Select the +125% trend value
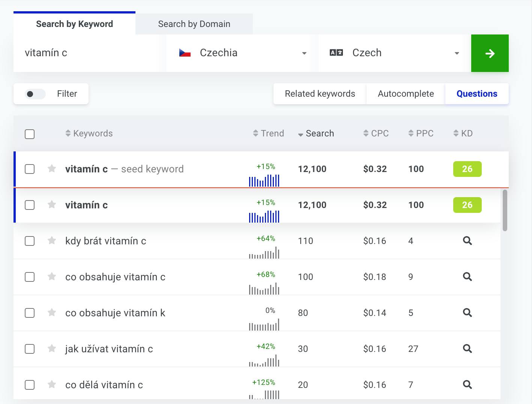 tap(263, 382)
